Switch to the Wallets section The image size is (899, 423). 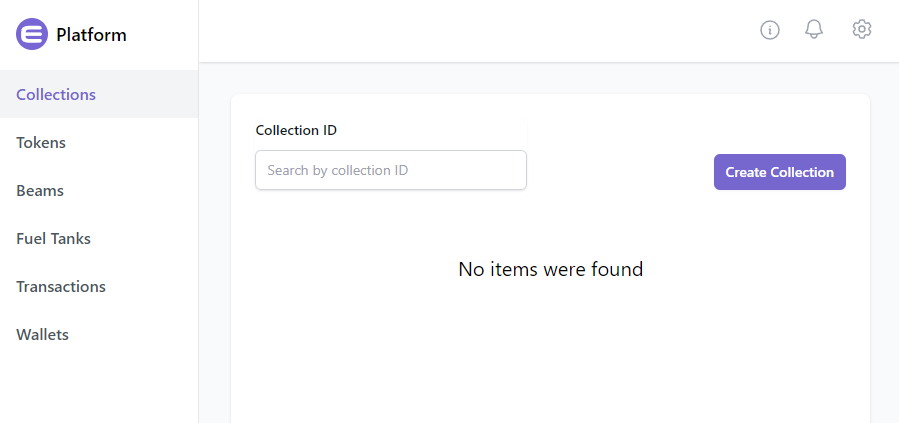pyautogui.click(x=43, y=335)
